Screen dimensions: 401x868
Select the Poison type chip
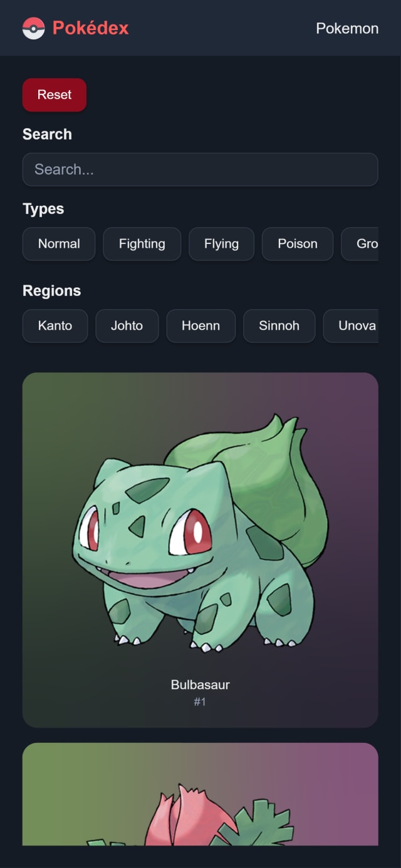tap(298, 244)
